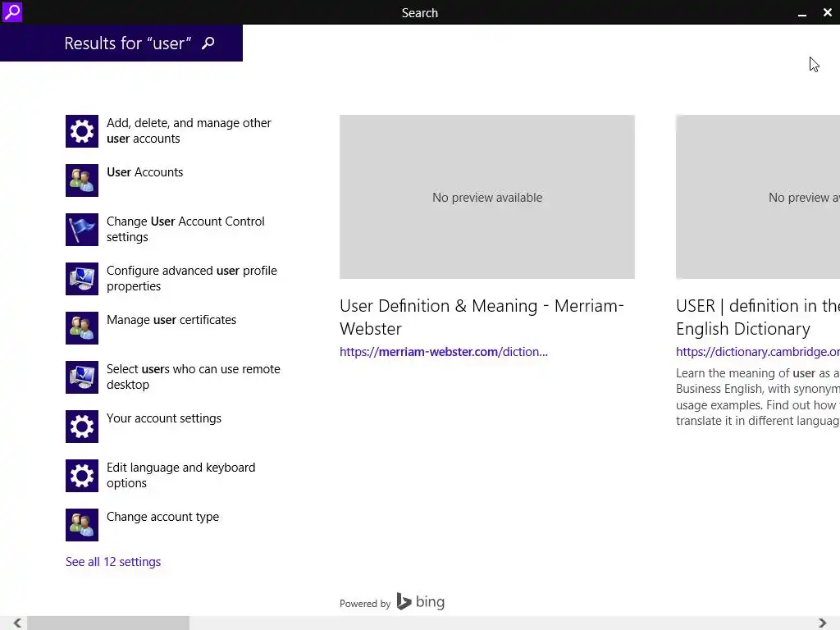The height and width of the screenshot is (630, 840).
Task: Open the dictionary.cambridge.org URL link
Action: pos(757,352)
